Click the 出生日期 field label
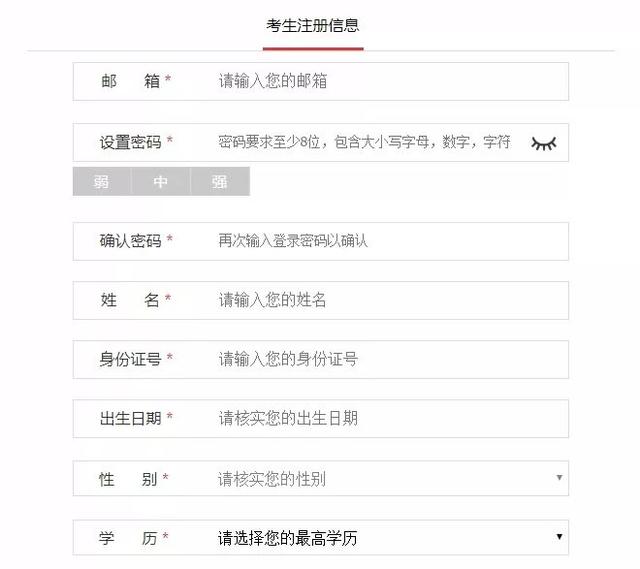Screen dimensions: 640x569 pyautogui.click(x=131, y=418)
